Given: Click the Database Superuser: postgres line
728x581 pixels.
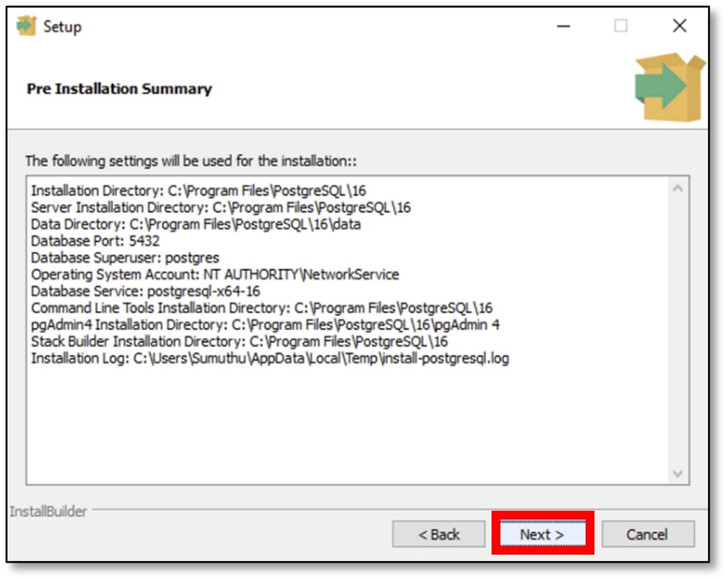Looking at the screenshot, I should (x=125, y=258).
